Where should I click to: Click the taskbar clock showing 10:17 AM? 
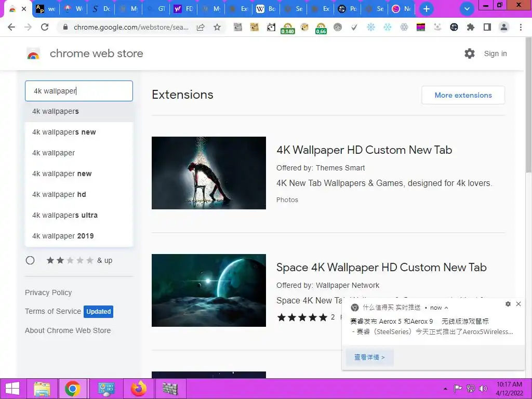click(509, 389)
